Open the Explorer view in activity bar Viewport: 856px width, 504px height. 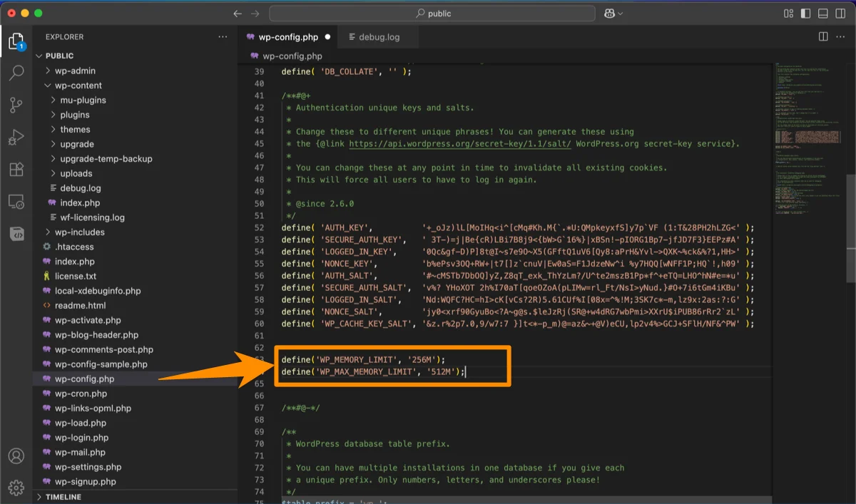pyautogui.click(x=16, y=41)
